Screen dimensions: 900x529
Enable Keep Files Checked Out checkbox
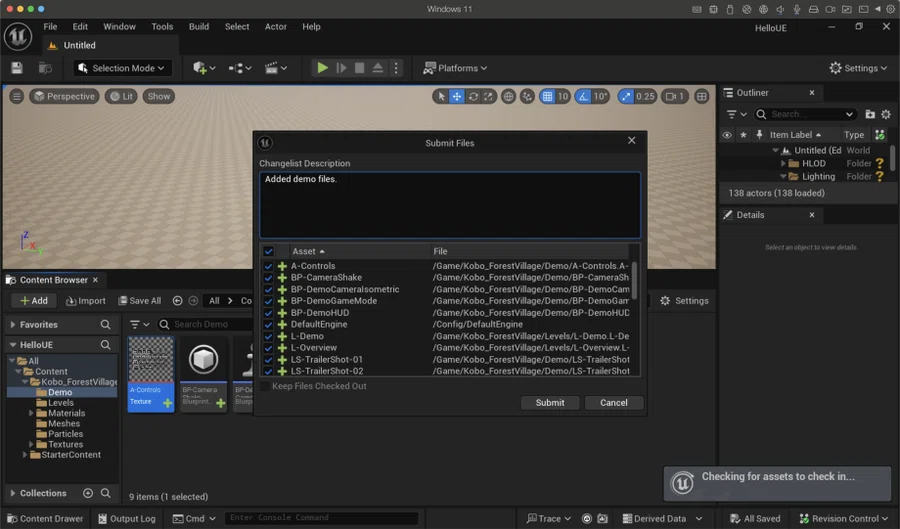(x=265, y=386)
